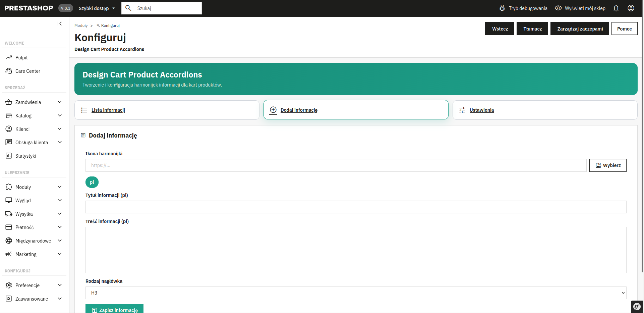Focus the Treść informacji textarea

356,250
